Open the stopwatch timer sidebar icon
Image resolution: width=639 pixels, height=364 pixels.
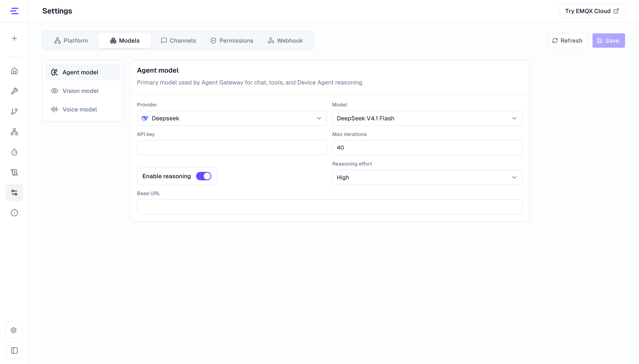coord(14,152)
